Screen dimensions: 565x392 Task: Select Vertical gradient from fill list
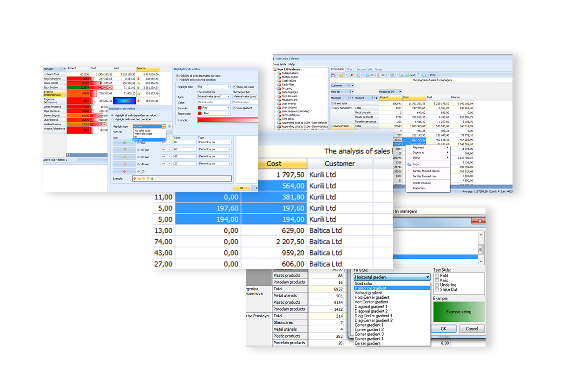point(368,293)
